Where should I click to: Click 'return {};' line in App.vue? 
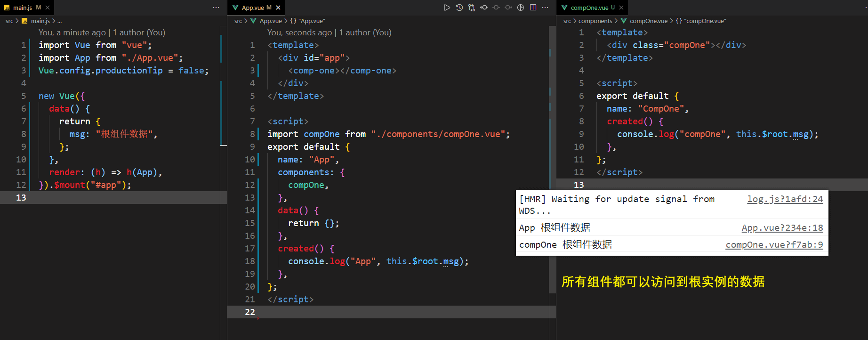click(313, 223)
